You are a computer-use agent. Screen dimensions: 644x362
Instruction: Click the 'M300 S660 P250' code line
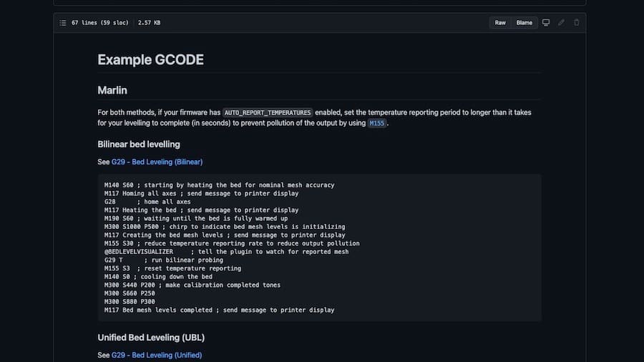(130, 293)
